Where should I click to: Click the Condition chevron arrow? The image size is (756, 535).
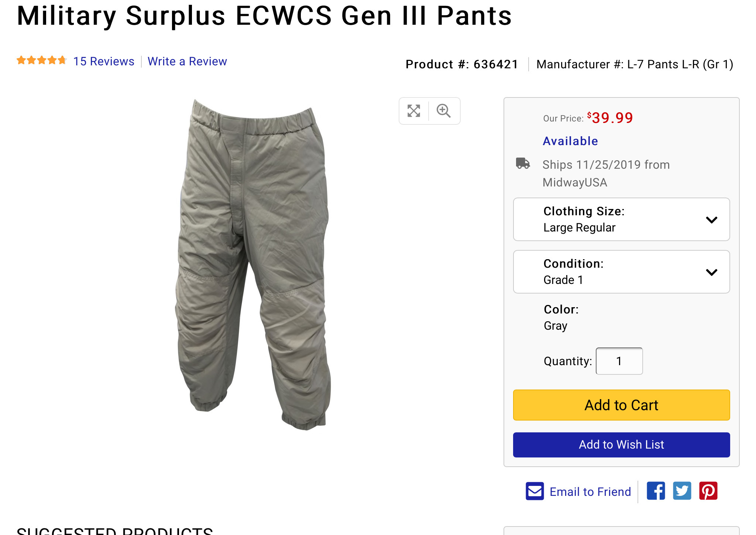(x=711, y=272)
